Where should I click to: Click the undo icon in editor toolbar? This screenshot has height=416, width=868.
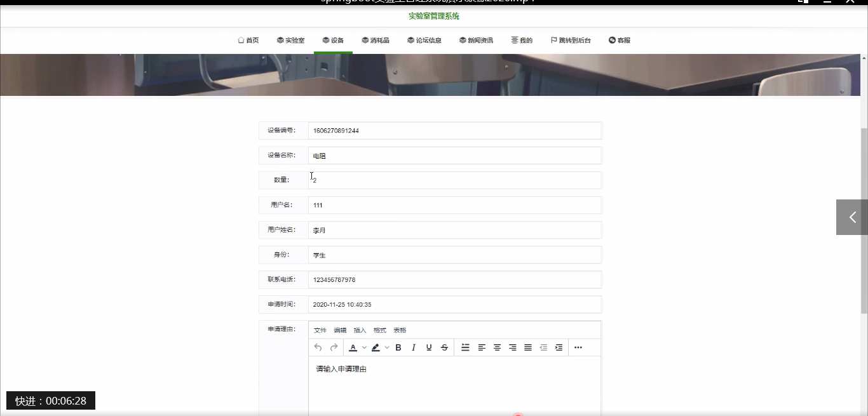[x=318, y=347]
